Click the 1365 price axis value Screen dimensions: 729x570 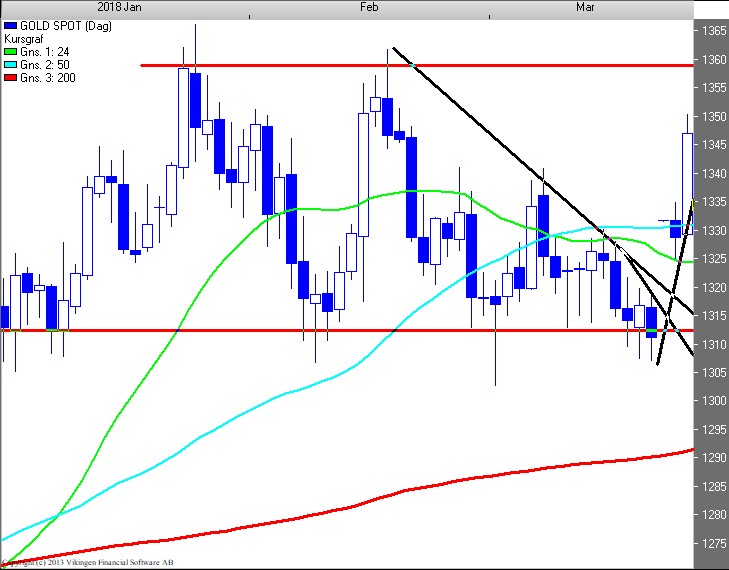tap(714, 31)
